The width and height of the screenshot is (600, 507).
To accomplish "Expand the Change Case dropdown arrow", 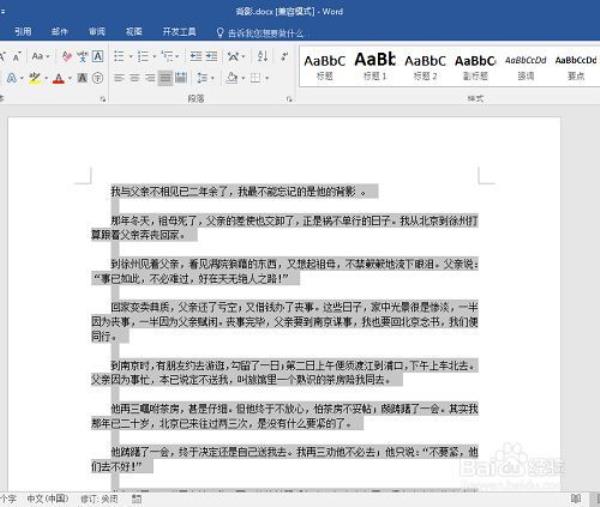I will point(48,57).
